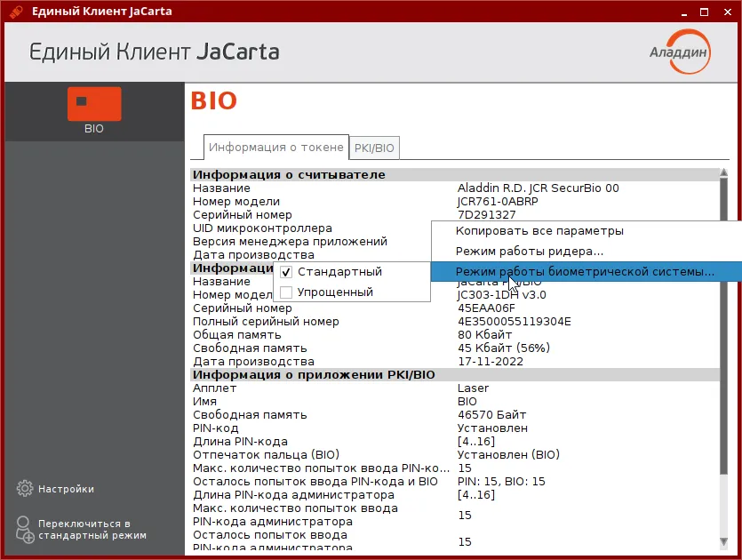Open Настройки link in sidebar
This screenshot has width=742, height=560.
click(x=66, y=489)
